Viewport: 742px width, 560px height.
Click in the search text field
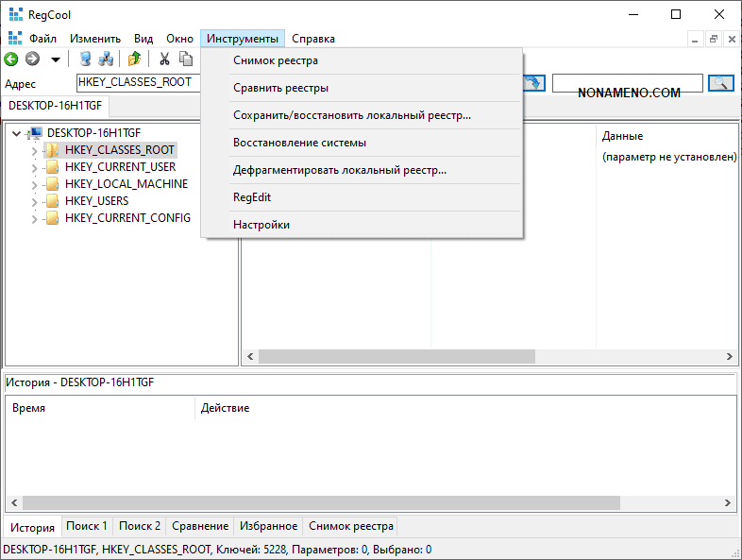[627, 83]
